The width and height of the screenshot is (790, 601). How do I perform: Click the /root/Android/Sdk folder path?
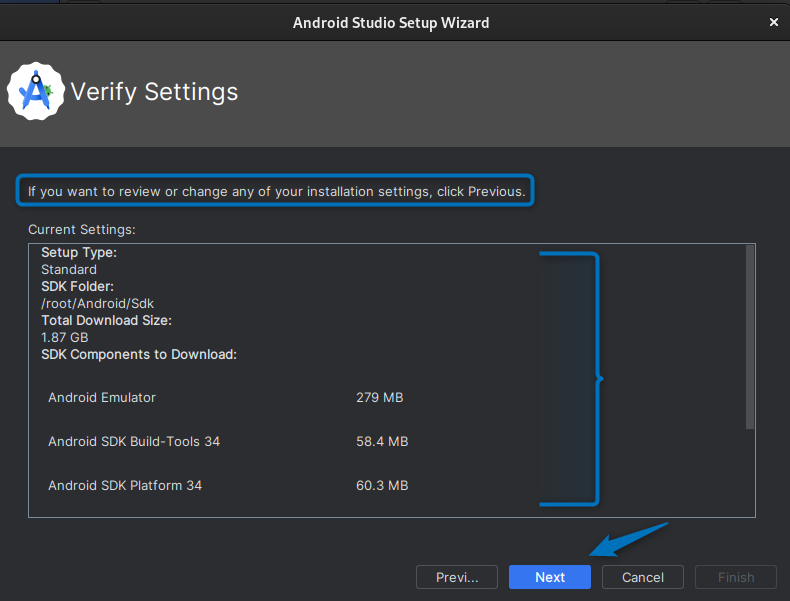pyautogui.click(x=98, y=303)
